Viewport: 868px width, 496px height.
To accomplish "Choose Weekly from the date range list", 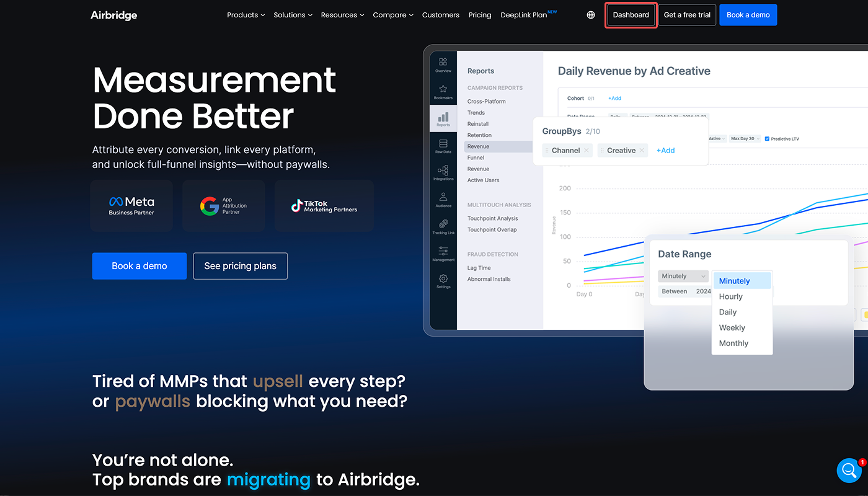I will pyautogui.click(x=742, y=327).
